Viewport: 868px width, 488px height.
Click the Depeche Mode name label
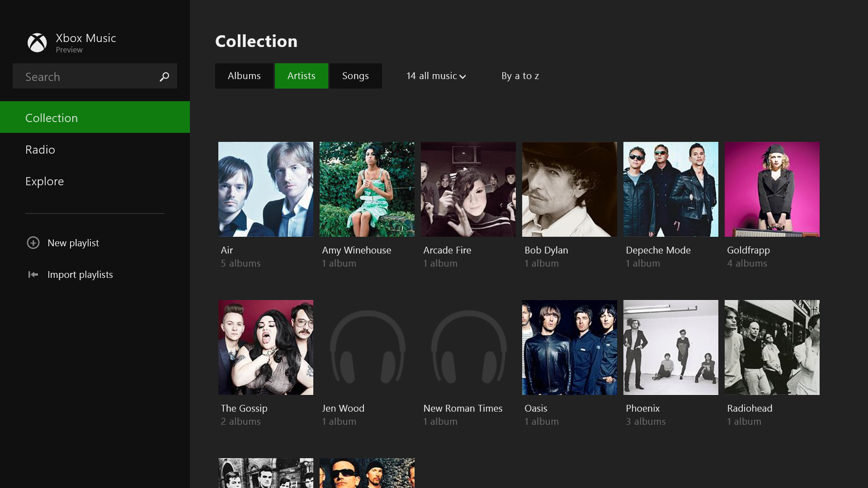(658, 250)
